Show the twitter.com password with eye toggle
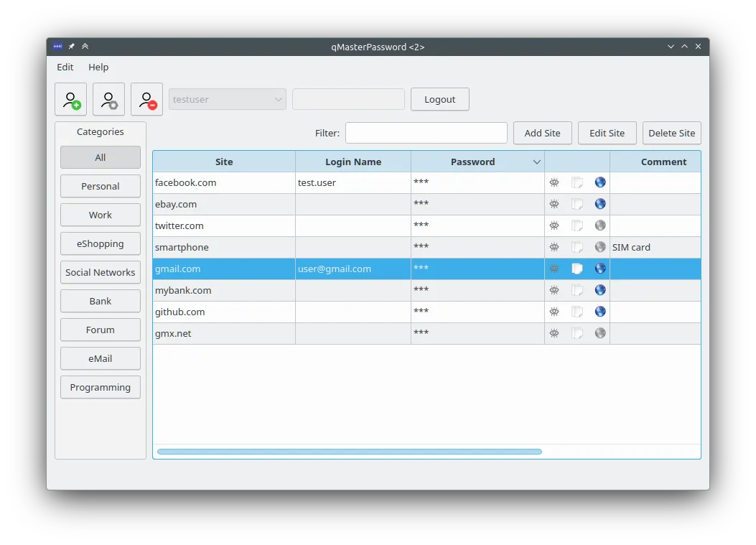Viewport: 756px width, 545px height. coord(554,225)
